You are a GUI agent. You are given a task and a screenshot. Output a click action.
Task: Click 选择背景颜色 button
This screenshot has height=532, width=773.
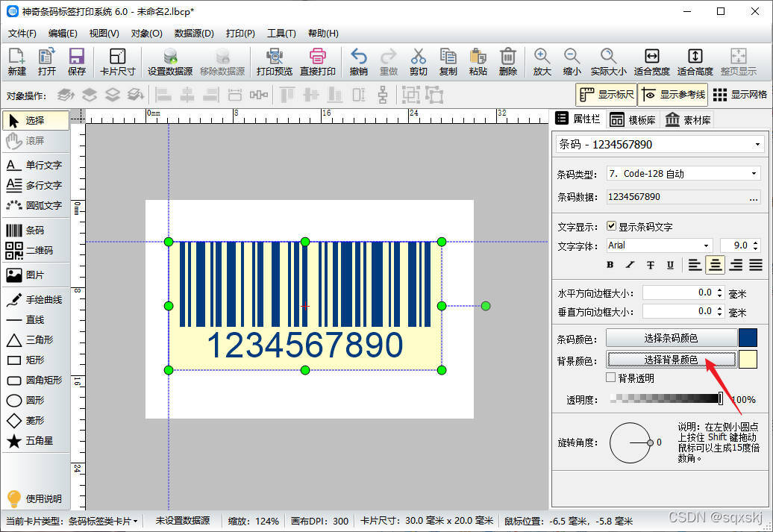coord(671,360)
